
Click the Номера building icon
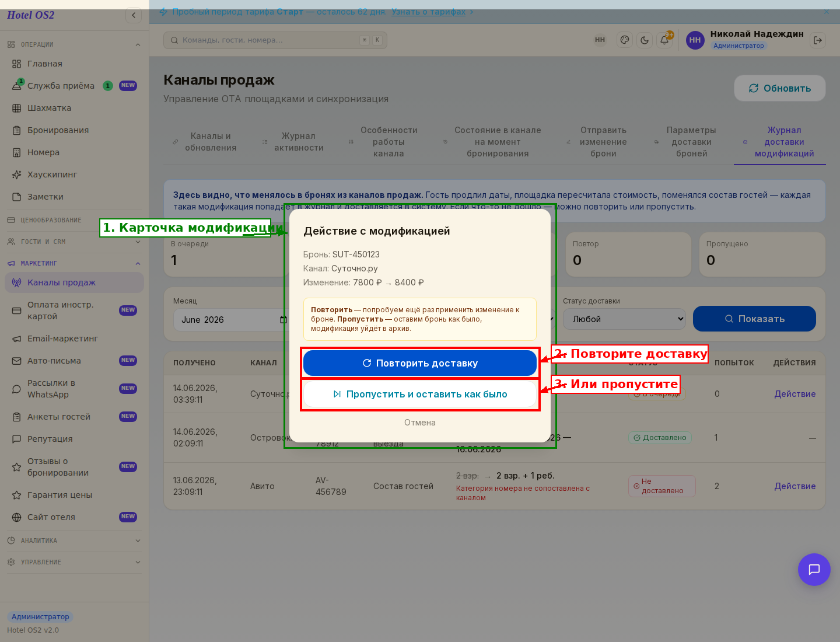coord(16,152)
